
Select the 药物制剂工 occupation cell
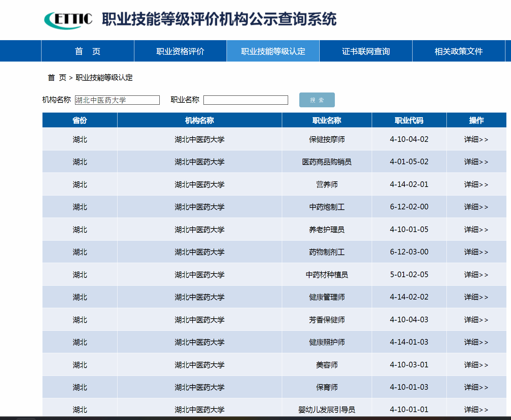327,252
